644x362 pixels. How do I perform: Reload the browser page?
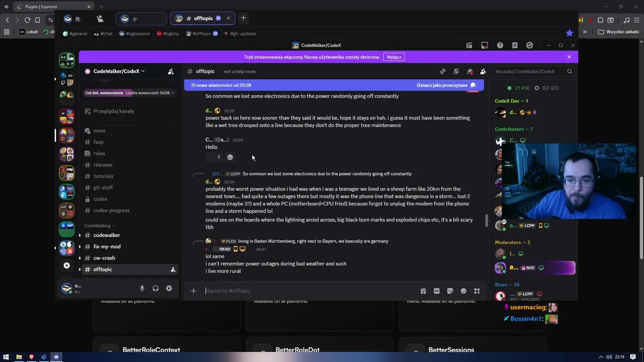27,20
